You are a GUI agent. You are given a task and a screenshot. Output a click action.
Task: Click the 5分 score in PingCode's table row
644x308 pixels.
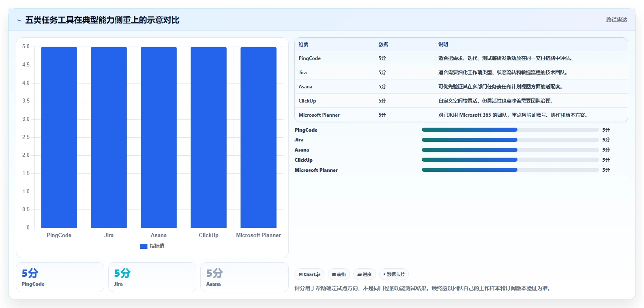click(x=382, y=58)
